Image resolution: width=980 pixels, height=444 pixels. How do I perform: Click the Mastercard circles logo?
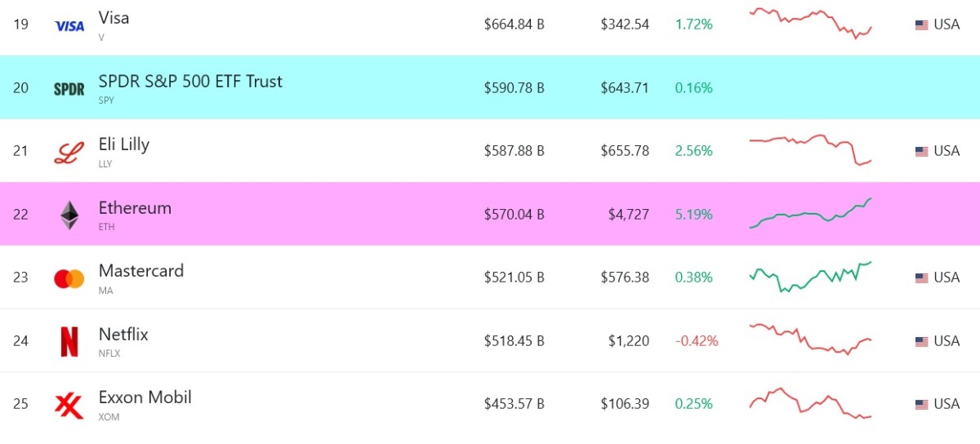click(x=69, y=278)
